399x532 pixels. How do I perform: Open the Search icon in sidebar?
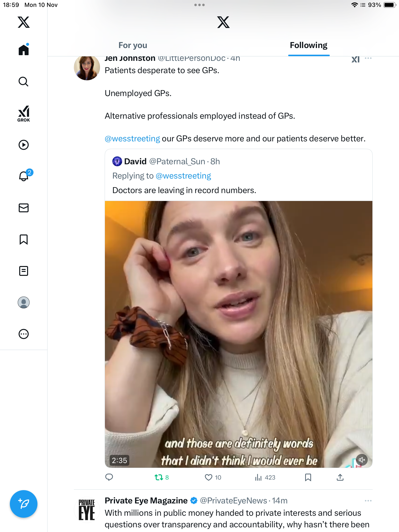pos(24,82)
